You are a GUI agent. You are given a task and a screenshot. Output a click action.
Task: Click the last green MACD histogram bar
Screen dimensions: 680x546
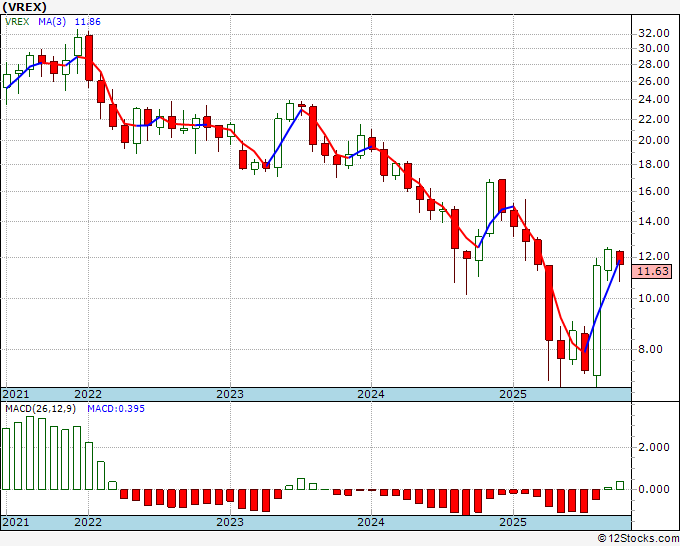pyautogui.click(x=620, y=486)
